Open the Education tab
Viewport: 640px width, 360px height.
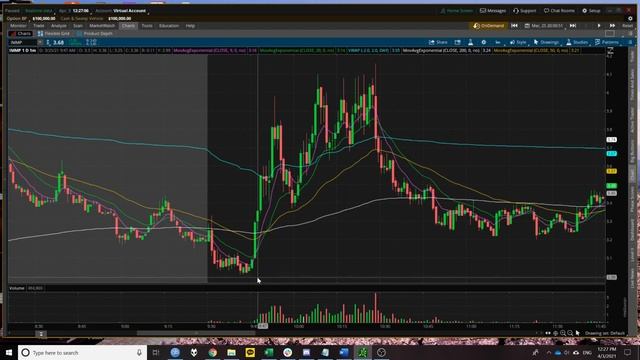169,26
